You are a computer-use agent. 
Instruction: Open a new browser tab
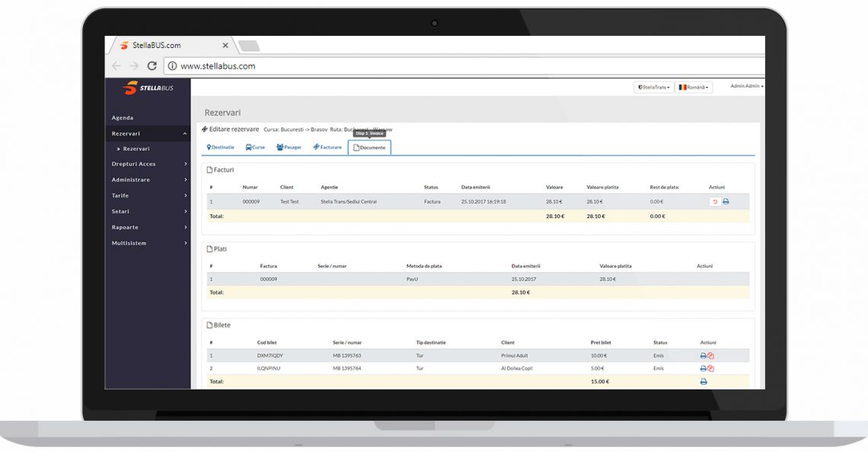[x=249, y=46]
